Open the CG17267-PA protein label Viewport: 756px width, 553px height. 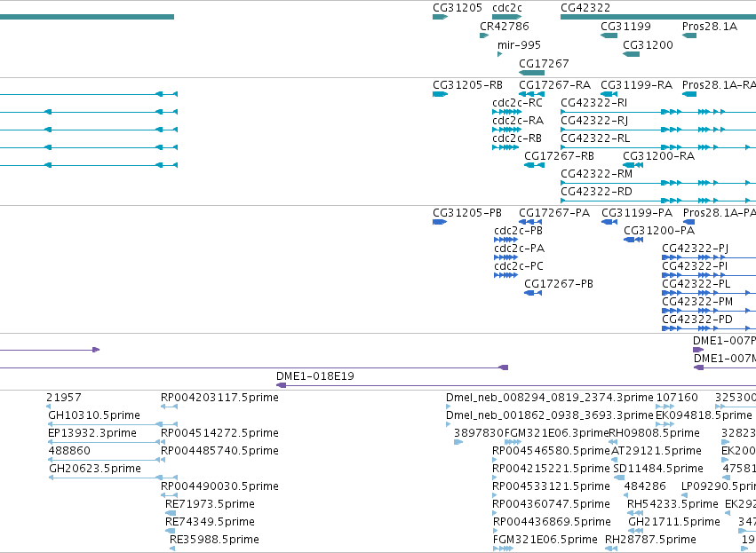tap(554, 213)
